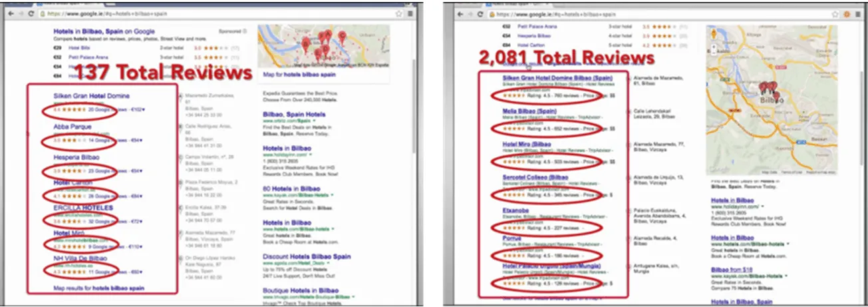The width and height of the screenshot is (868, 307).
Task: Open the Chrome menu in the left browser window
Action: click(x=410, y=13)
